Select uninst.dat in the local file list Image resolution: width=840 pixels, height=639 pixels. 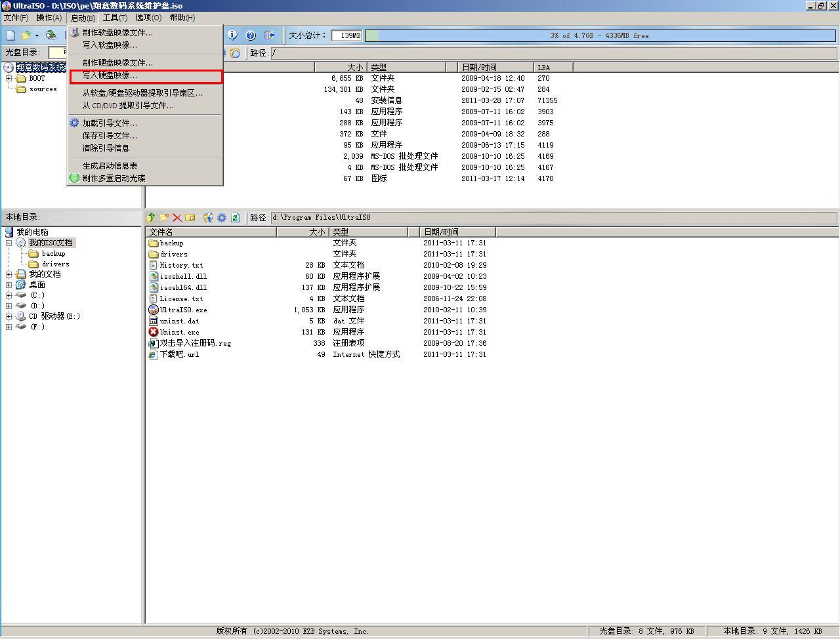[179, 321]
